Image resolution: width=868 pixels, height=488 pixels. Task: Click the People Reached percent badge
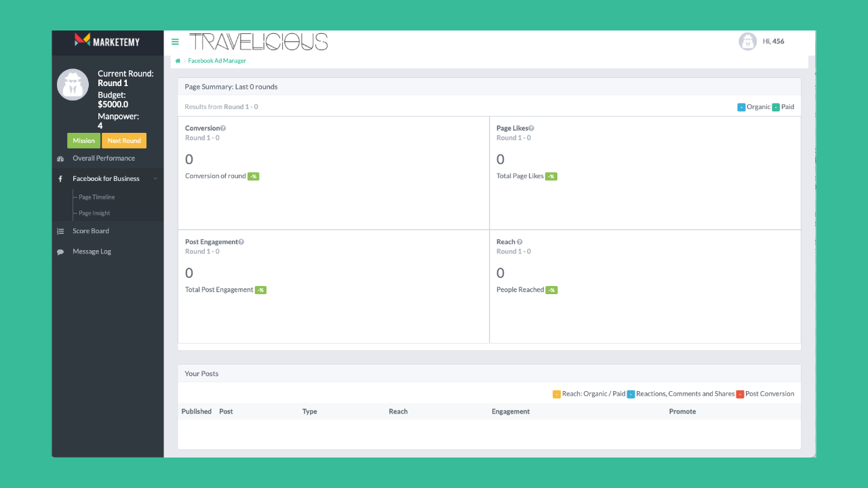pyautogui.click(x=552, y=290)
